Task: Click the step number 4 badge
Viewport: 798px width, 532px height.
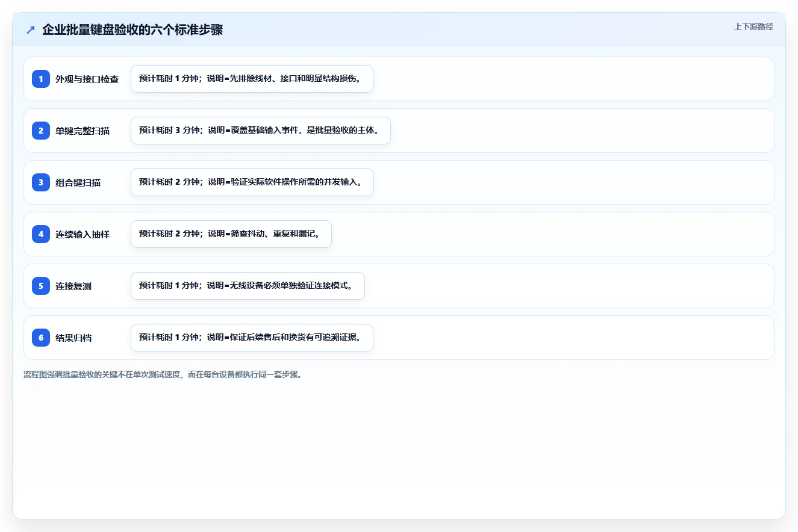Action: click(41, 234)
